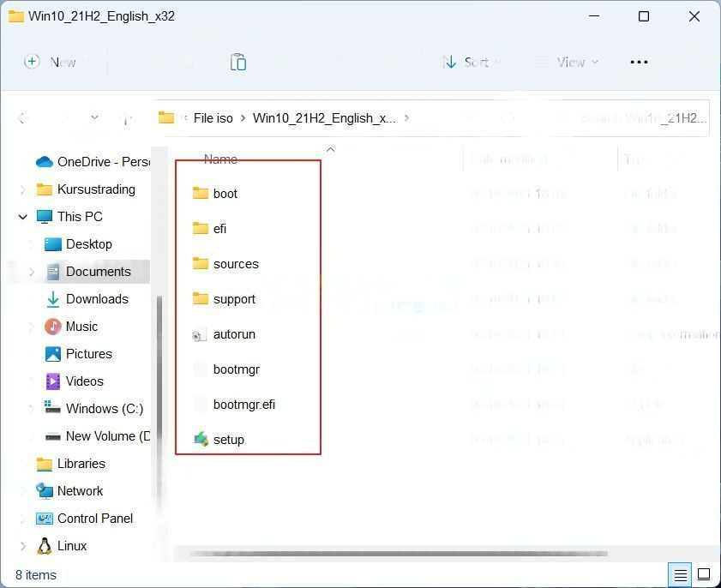Open Windows (C:) drive in sidebar
The width and height of the screenshot is (721, 588).
click(x=93, y=409)
